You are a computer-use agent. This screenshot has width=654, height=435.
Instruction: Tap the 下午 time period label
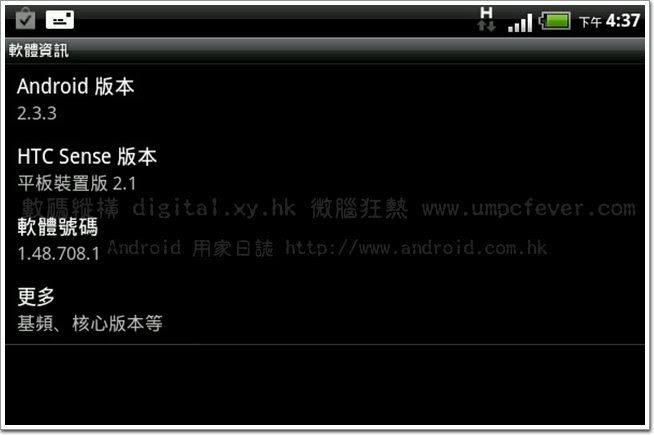[590, 22]
